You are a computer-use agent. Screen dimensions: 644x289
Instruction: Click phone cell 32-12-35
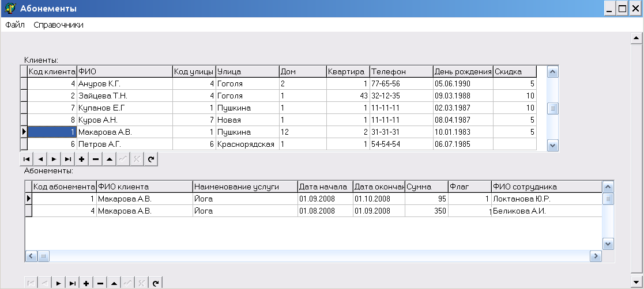(x=401, y=96)
